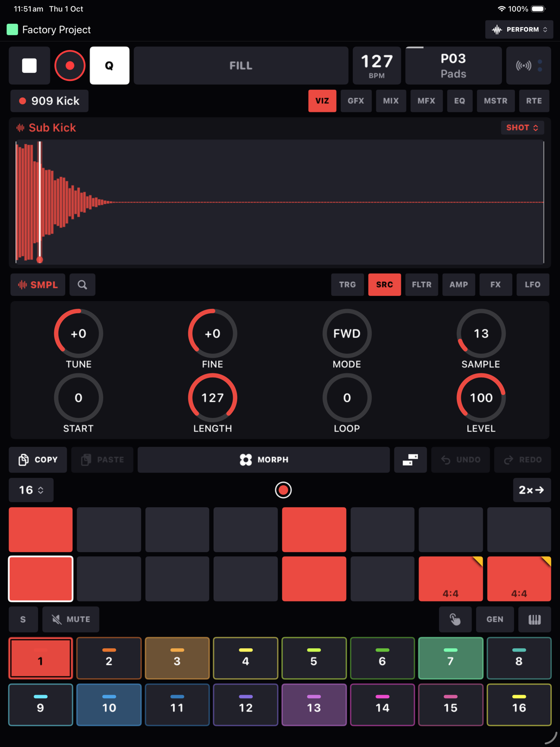Click the SMPL waveform button
560x747 pixels.
[38, 284]
